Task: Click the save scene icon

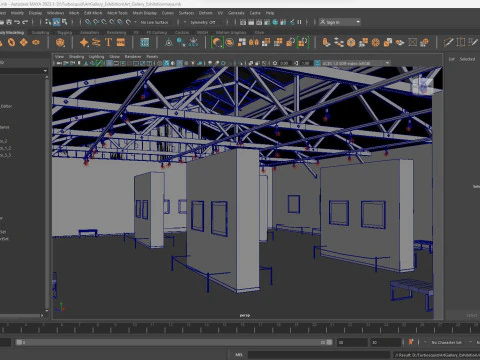Action: tap(9, 22)
